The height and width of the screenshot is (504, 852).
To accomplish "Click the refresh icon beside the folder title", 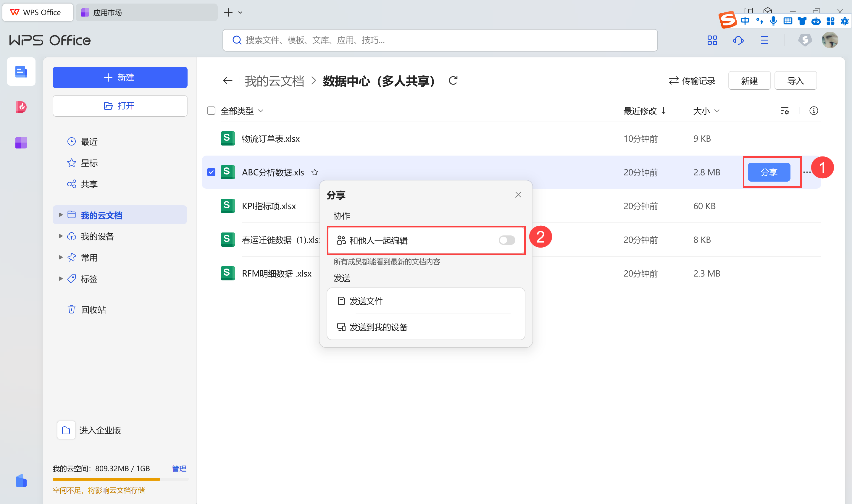I will (x=453, y=80).
